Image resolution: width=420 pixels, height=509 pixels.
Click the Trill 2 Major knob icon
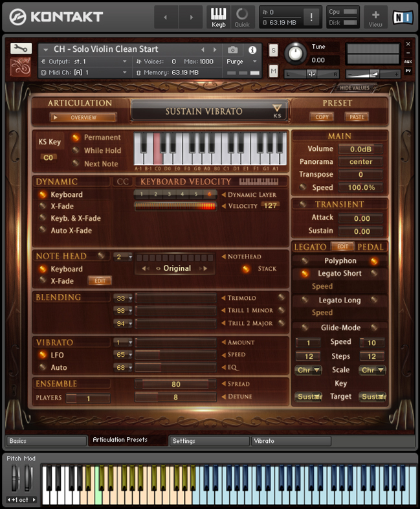[x=282, y=322]
